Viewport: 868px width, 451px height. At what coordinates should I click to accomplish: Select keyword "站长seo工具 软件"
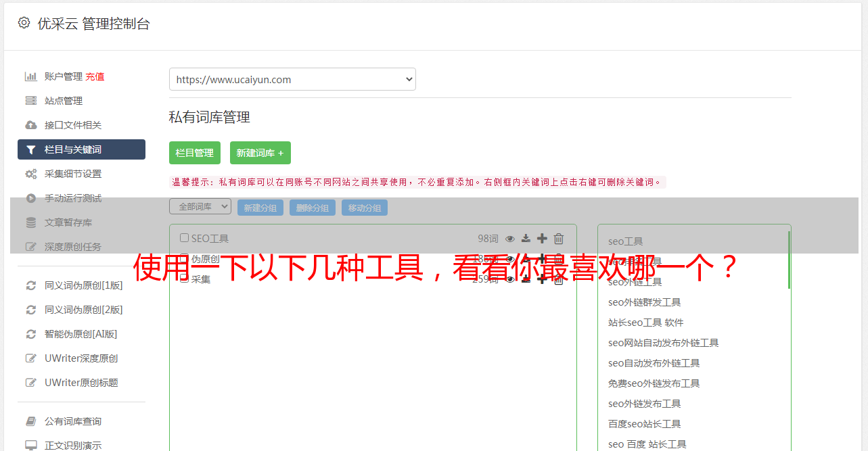(x=646, y=323)
